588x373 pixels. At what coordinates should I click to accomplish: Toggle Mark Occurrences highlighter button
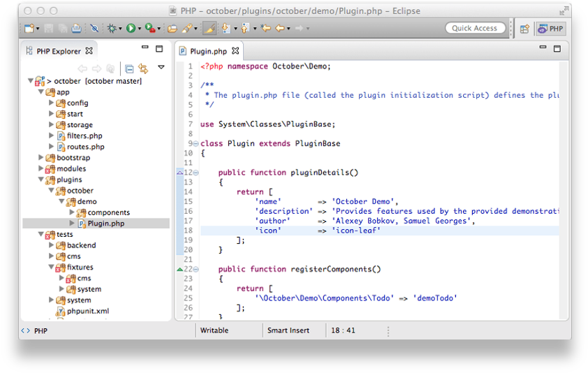210,28
